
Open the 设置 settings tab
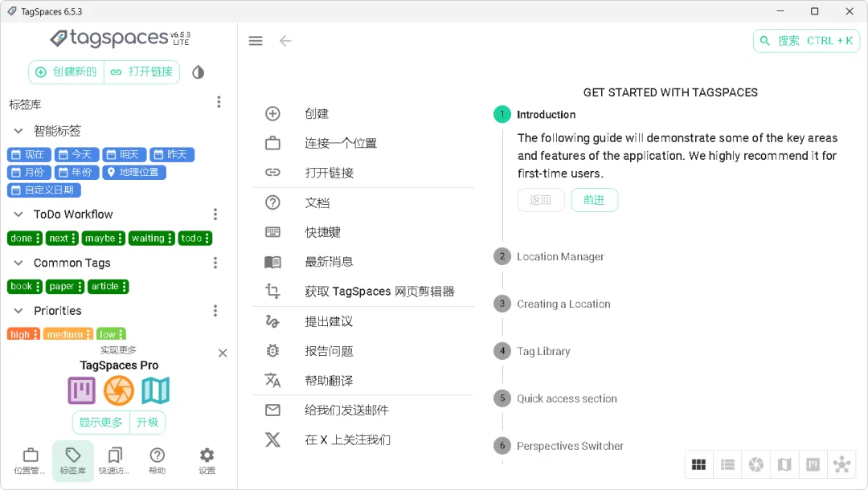pos(207,461)
